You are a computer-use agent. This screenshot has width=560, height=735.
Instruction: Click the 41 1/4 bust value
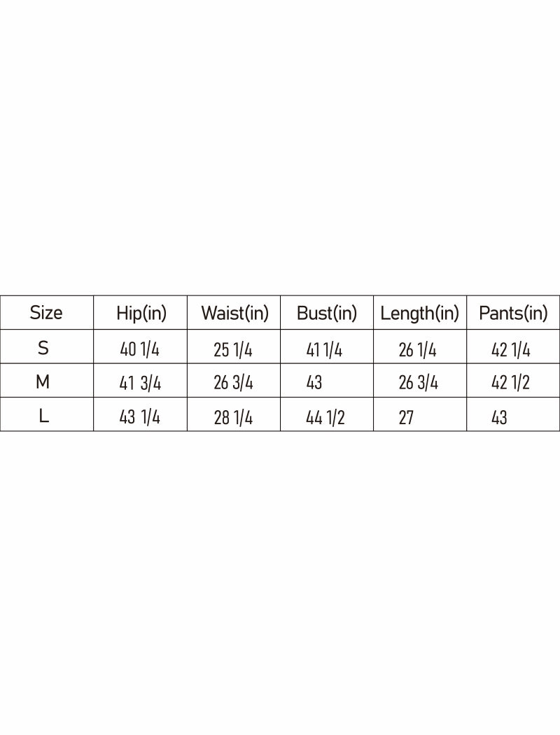coord(324,350)
